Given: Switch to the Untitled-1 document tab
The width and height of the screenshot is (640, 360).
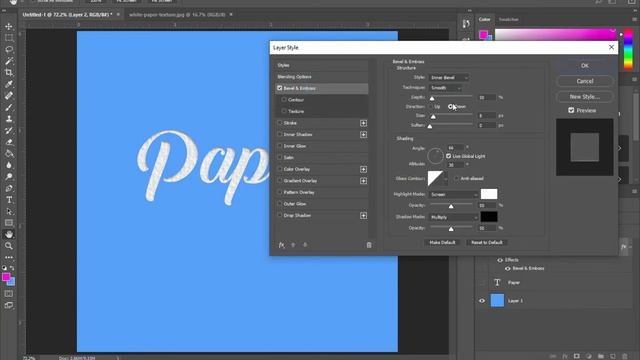Looking at the screenshot, I should [x=67, y=14].
